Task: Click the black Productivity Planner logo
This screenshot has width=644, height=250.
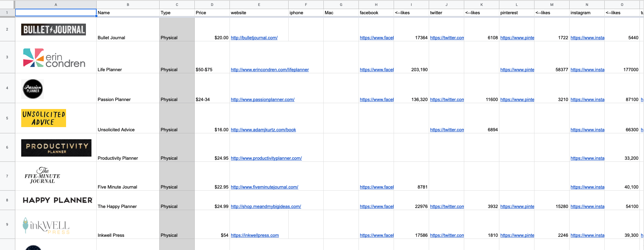Action: click(56, 148)
